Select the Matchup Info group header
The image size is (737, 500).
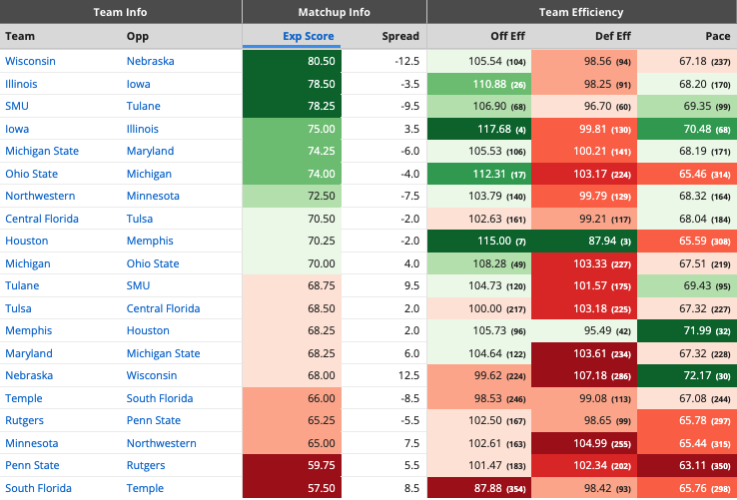[x=334, y=12]
